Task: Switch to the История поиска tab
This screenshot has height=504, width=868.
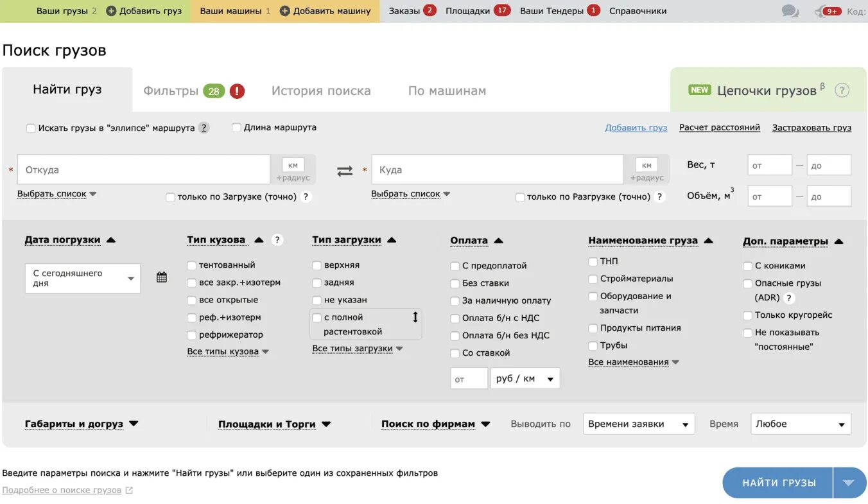Action: pos(320,91)
